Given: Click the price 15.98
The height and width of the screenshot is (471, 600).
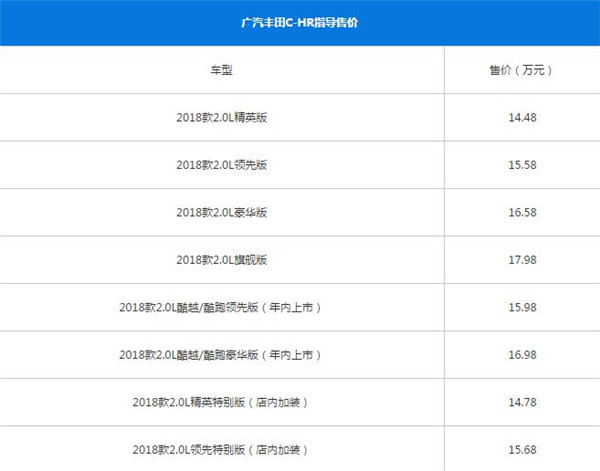Looking at the screenshot, I should [x=522, y=307].
